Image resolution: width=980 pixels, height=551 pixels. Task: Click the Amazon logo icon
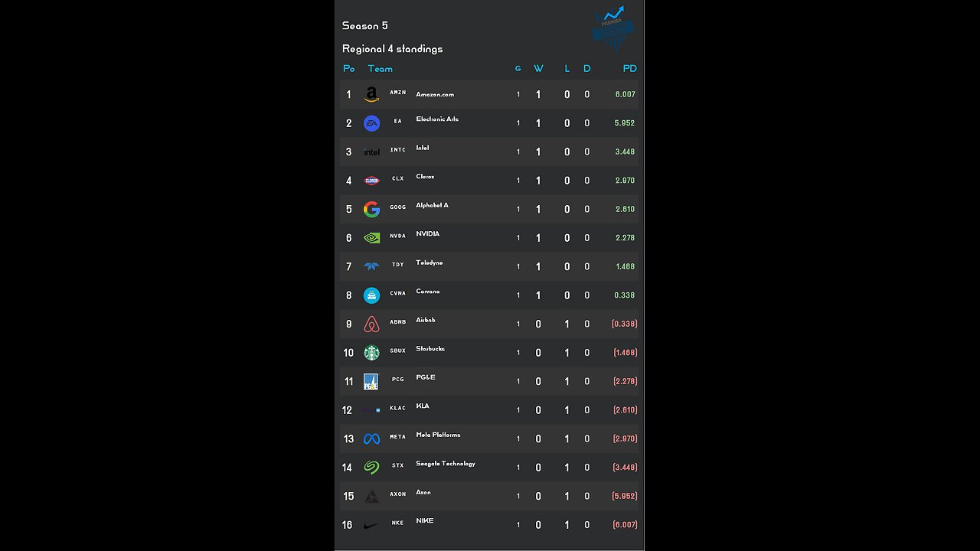point(371,95)
